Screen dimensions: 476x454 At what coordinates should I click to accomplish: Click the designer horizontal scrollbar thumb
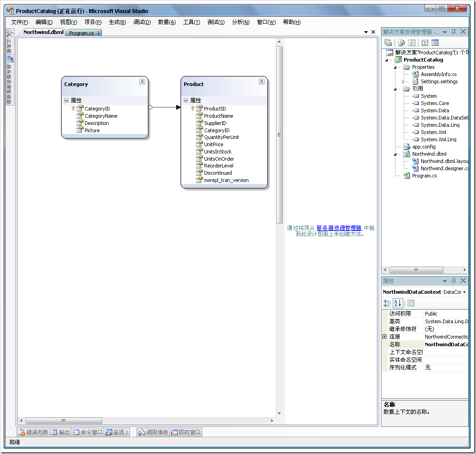pos(64,421)
